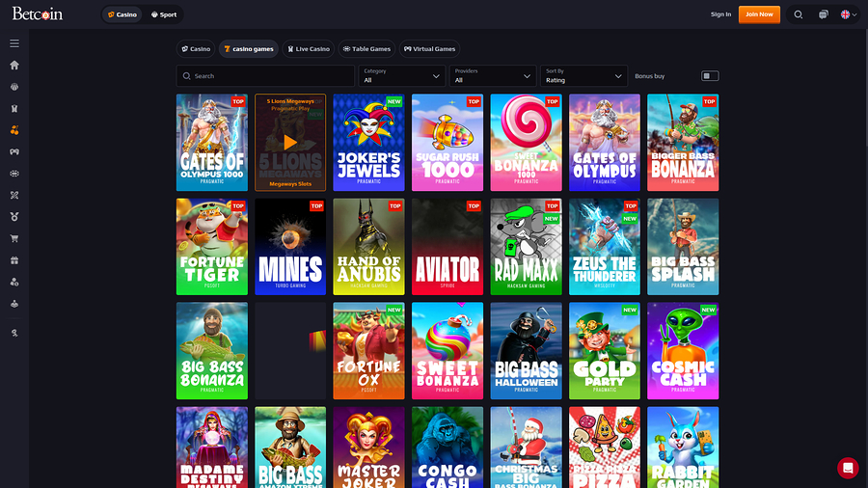Open the gamepad icon in sidebar

[x=14, y=151]
